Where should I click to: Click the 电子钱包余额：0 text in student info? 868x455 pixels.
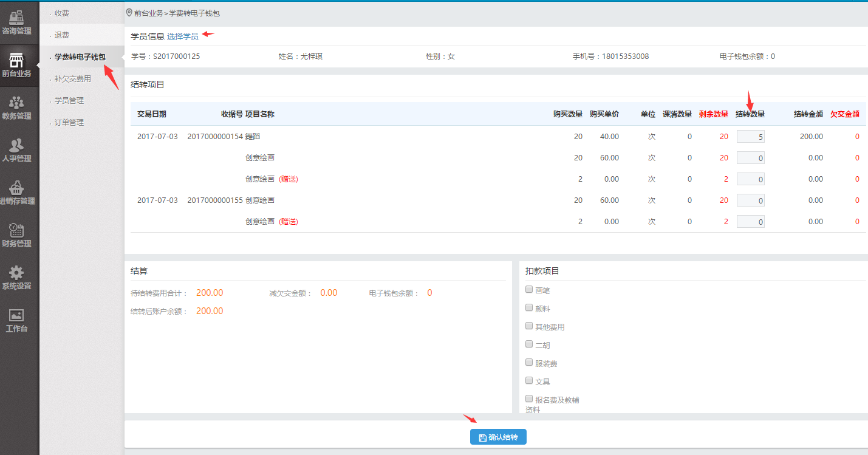click(747, 56)
